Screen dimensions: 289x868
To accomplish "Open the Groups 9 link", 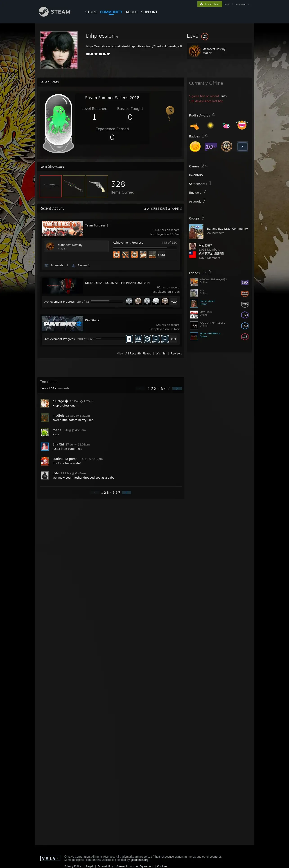I will pyautogui.click(x=197, y=218).
